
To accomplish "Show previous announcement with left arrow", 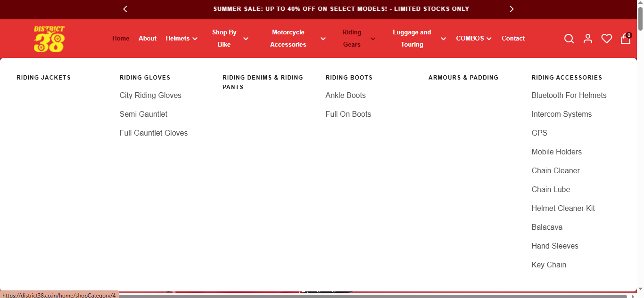I will click(125, 9).
